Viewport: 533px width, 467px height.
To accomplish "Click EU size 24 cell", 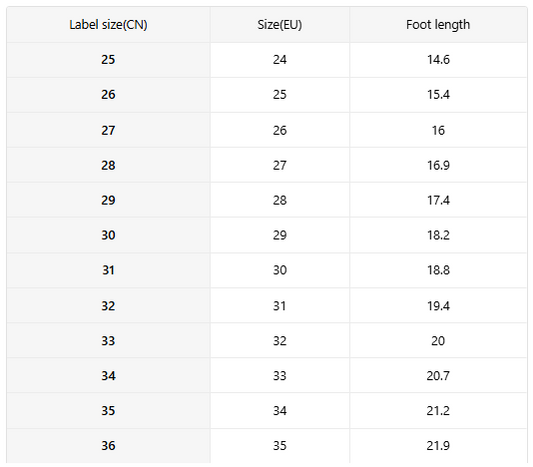I will [280, 60].
